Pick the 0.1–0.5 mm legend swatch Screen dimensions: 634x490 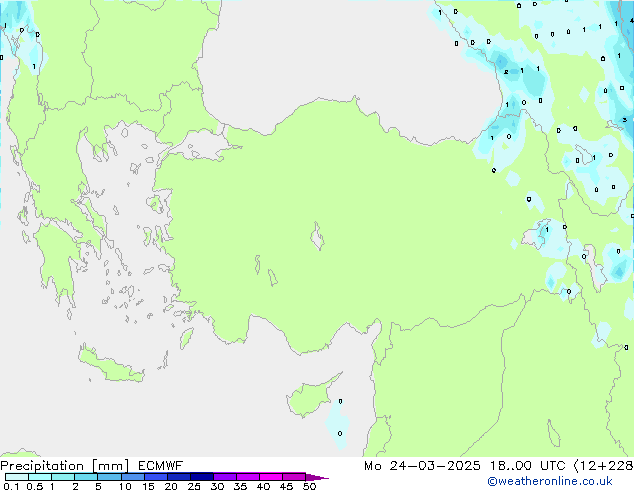pyautogui.click(x=17, y=477)
